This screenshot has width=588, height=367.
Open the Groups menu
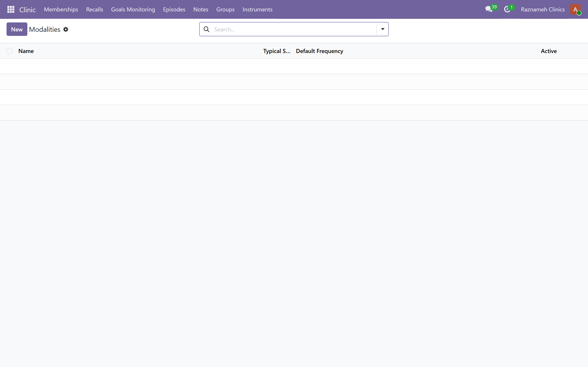tap(225, 9)
